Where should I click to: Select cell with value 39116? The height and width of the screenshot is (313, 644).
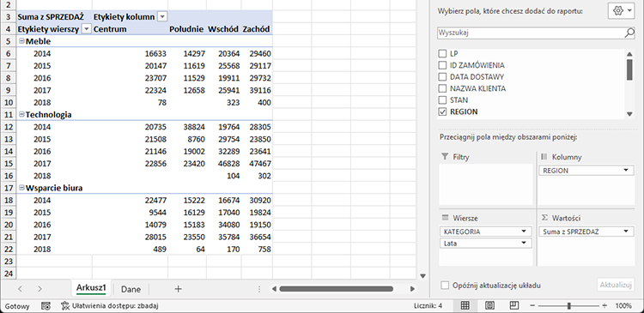(257, 90)
